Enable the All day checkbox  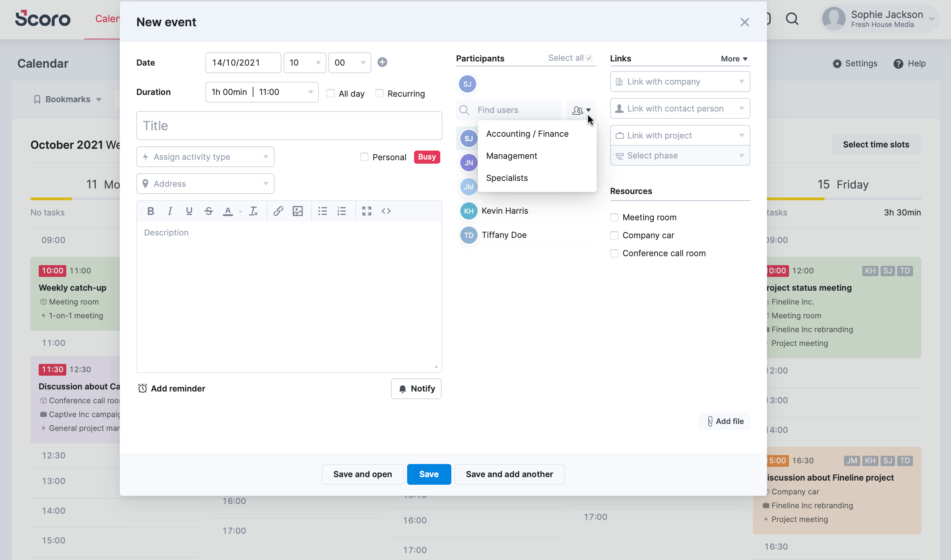click(x=330, y=93)
